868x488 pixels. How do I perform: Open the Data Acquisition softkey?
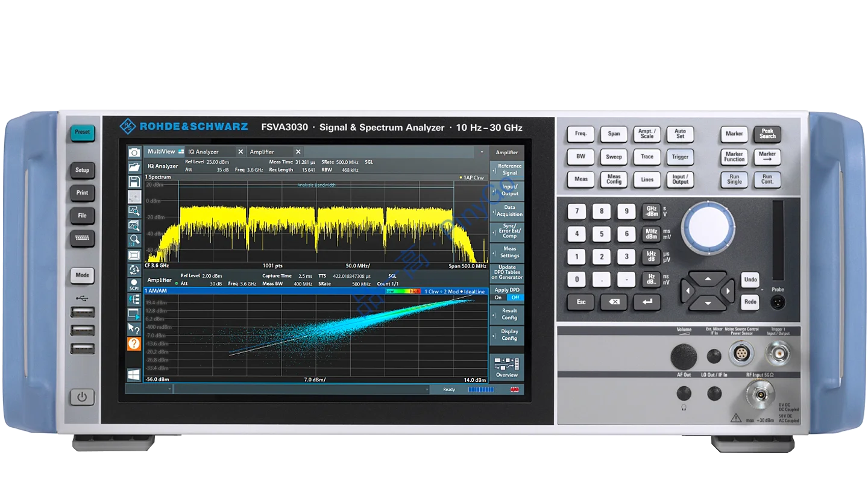(506, 210)
